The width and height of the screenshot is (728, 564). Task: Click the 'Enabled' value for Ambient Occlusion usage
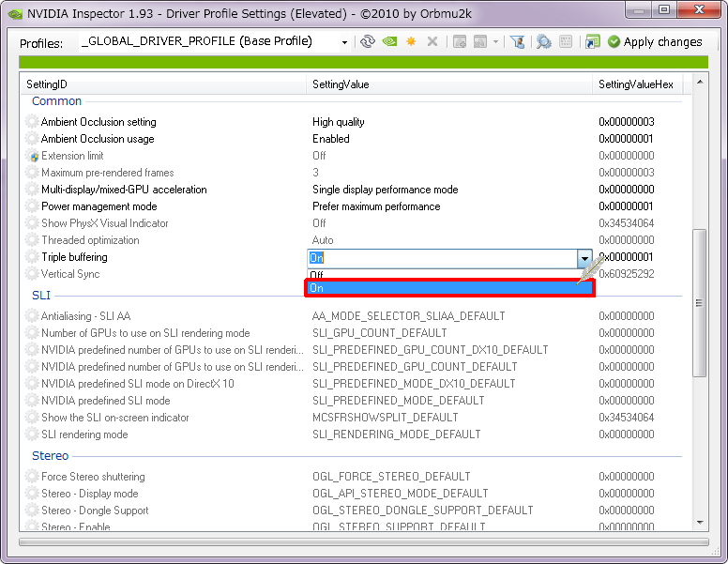pyautogui.click(x=331, y=139)
